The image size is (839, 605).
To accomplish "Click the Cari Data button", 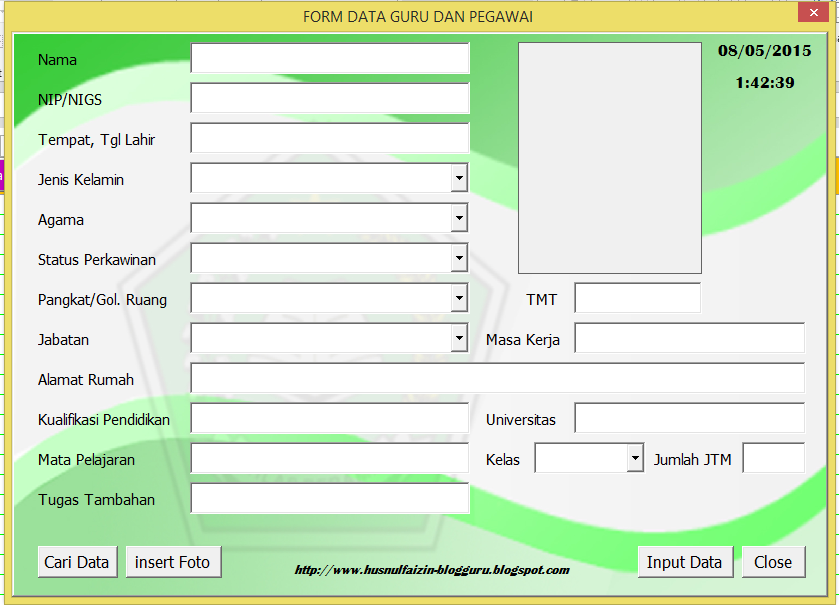I will coord(77,561).
